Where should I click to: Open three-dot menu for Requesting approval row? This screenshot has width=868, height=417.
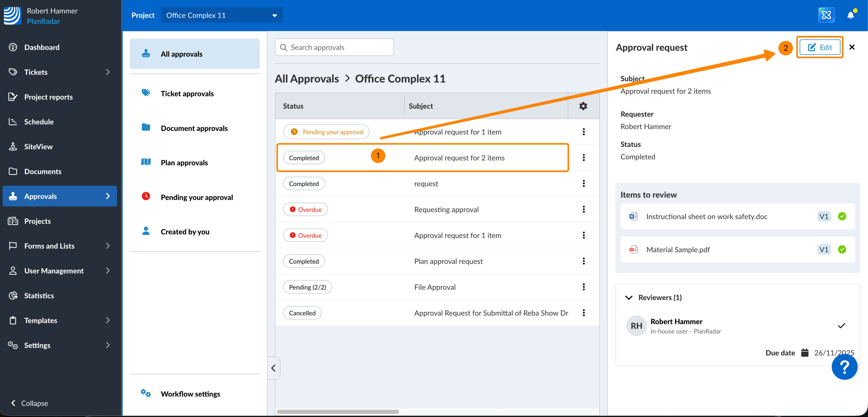point(584,210)
